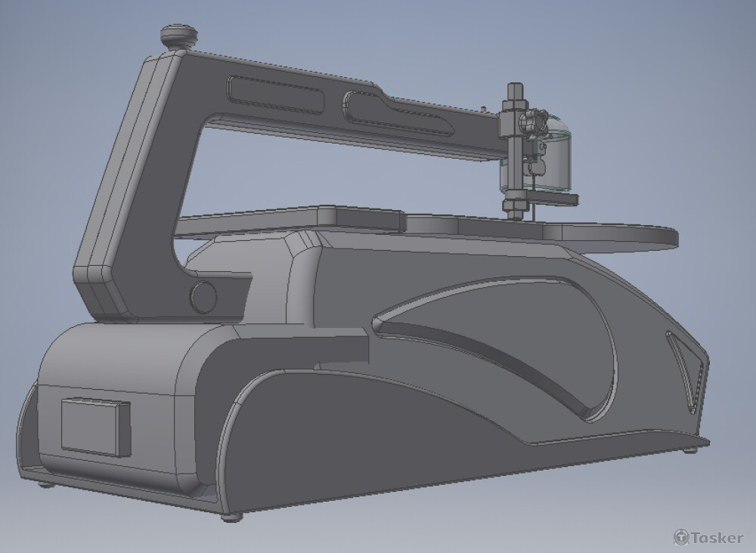Select the hold-down foot under the blade clamp

pos(553,199)
